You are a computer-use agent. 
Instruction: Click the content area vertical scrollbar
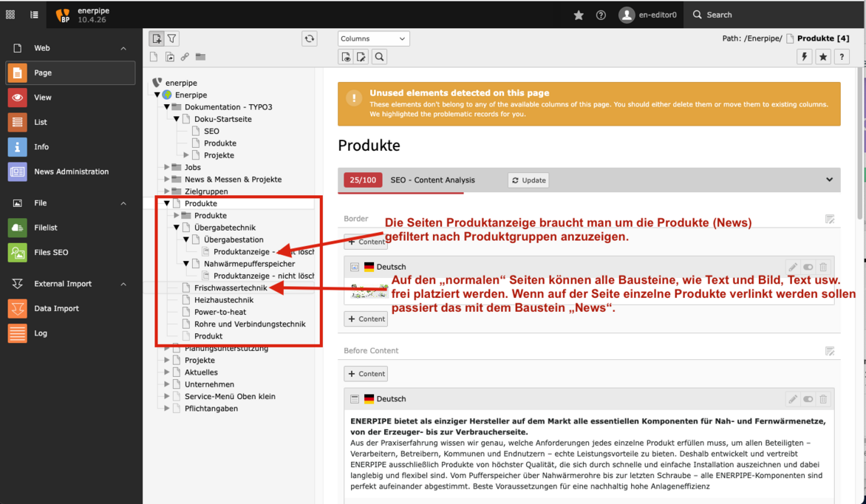[859, 143]
